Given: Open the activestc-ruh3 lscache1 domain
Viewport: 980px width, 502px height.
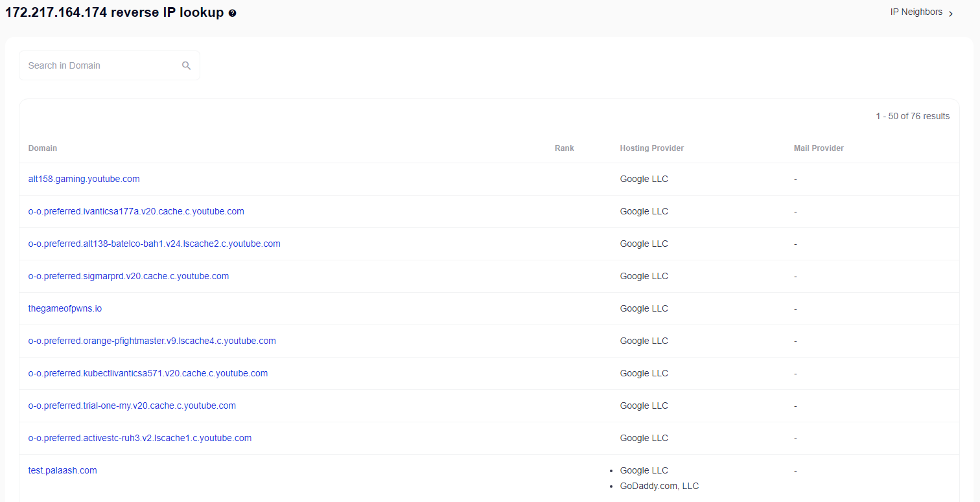Looking at the screenshot, I should (139, 438).
